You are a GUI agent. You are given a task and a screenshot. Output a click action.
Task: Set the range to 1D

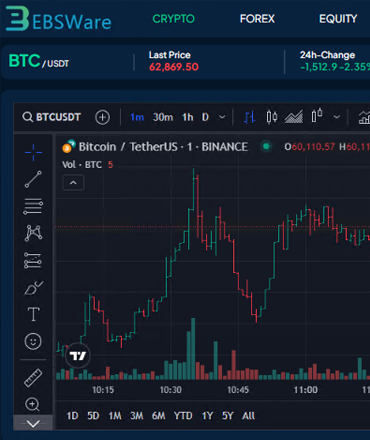(72, 416)
